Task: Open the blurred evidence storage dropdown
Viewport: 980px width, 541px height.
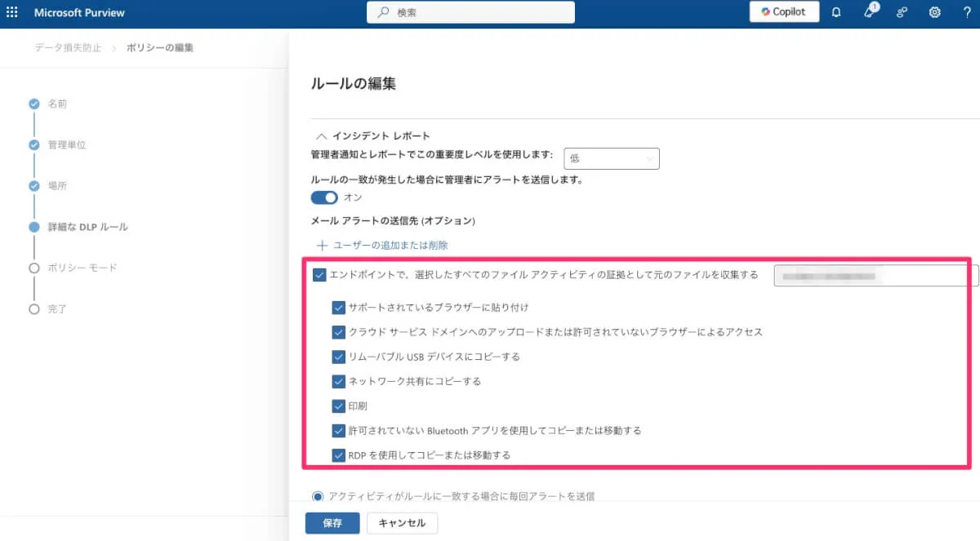Action: tap(875, 276)
